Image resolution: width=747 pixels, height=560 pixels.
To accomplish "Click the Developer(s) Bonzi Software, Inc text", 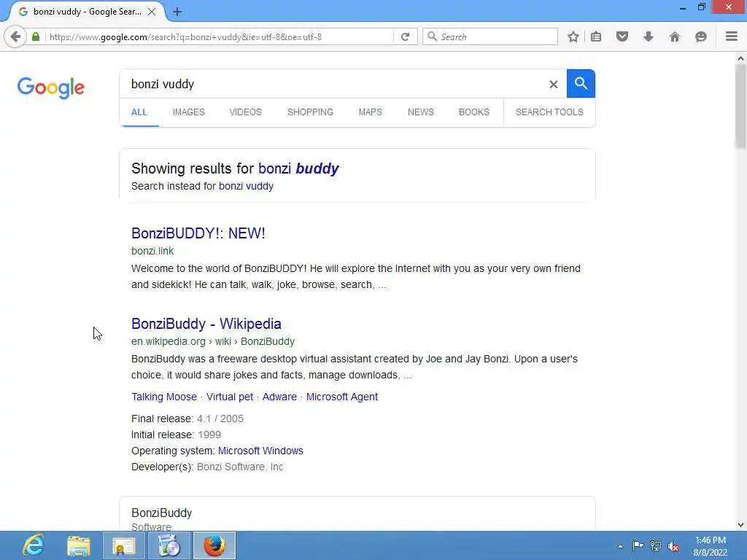I will [x=207, y=467].
